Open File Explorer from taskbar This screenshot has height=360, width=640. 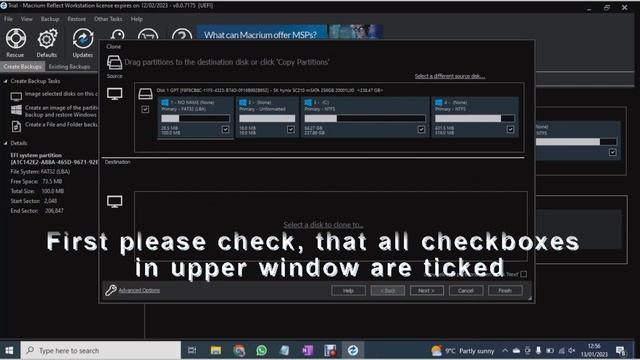(x=216, y=350)
